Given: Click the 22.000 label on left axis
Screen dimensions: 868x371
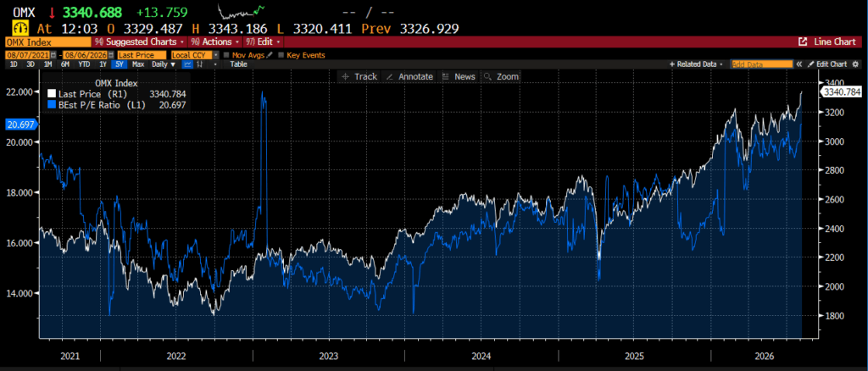Looking at the screenshot, I should [x=21, y=91].
